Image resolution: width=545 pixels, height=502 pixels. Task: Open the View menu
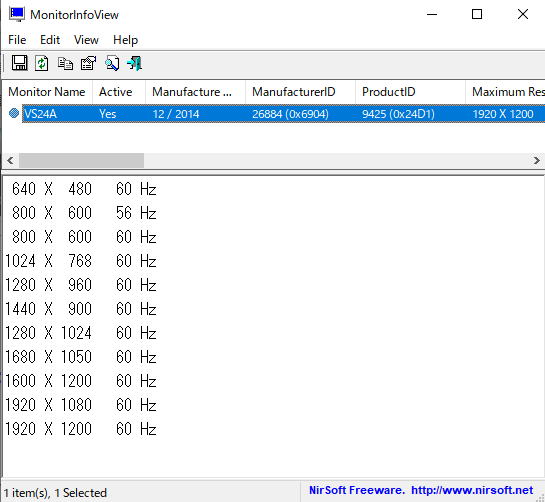[x=86, y=40]
